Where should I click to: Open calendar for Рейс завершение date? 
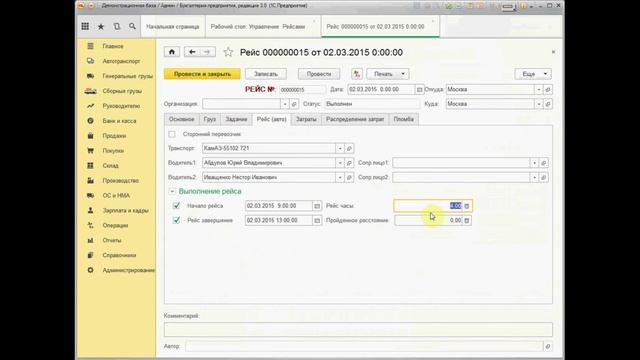317,220
